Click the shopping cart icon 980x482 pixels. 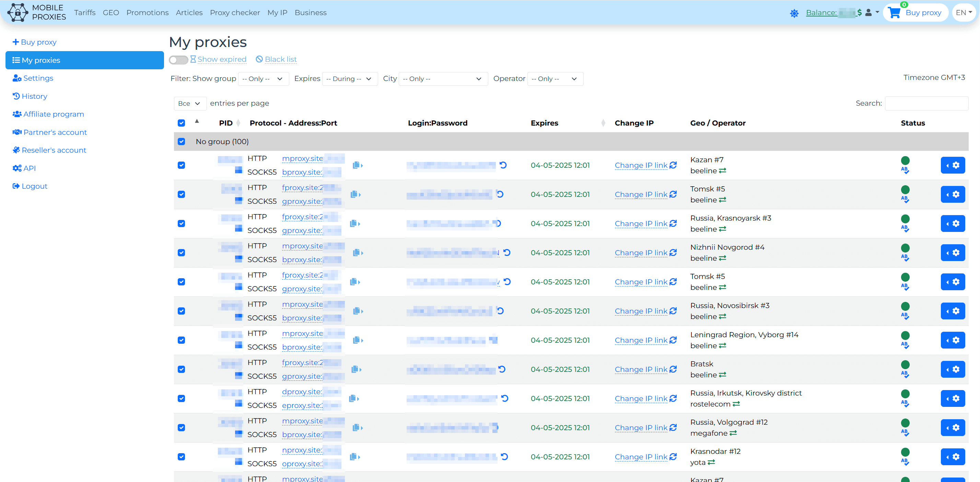click(894, 13)
